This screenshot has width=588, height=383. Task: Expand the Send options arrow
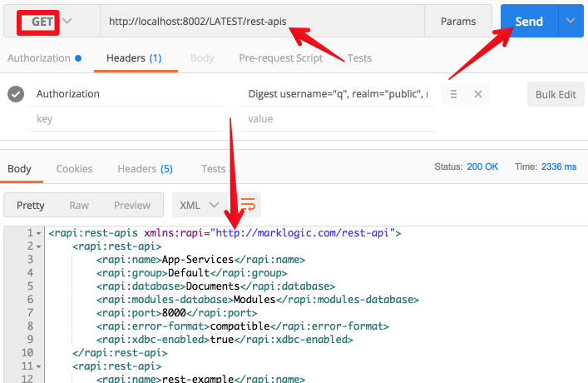[x=571, y=21]
